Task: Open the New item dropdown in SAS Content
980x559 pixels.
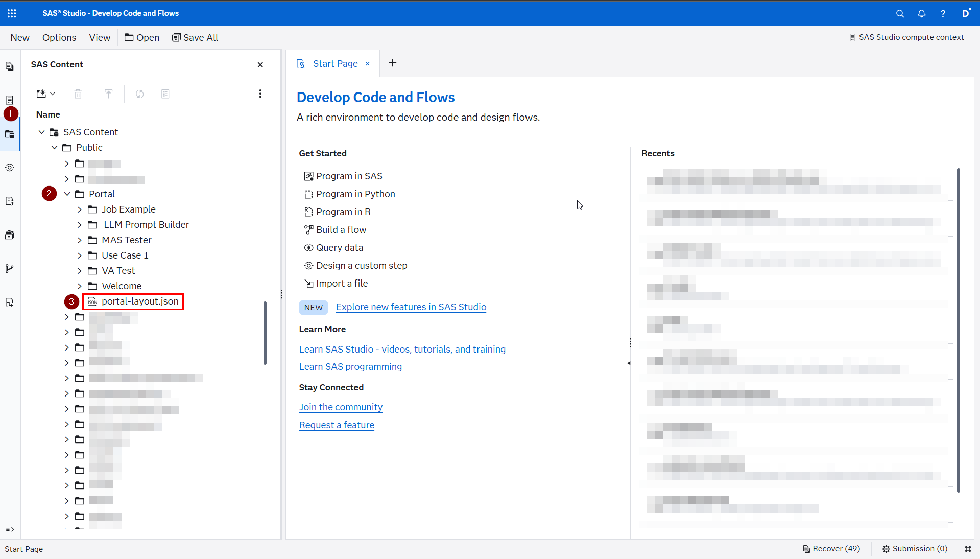Action: coord(45,94)
